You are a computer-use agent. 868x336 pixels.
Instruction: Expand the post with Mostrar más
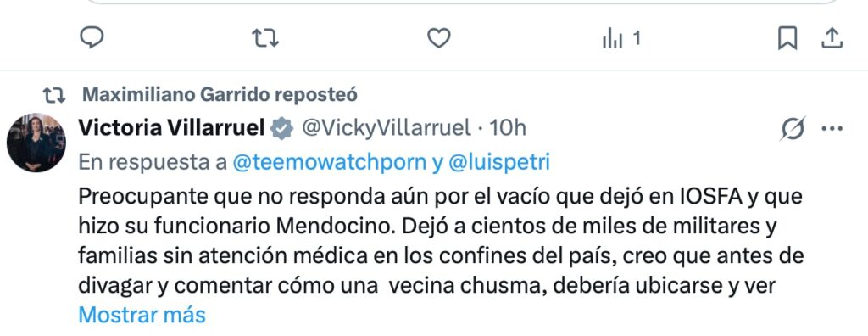tap(142, 315)
